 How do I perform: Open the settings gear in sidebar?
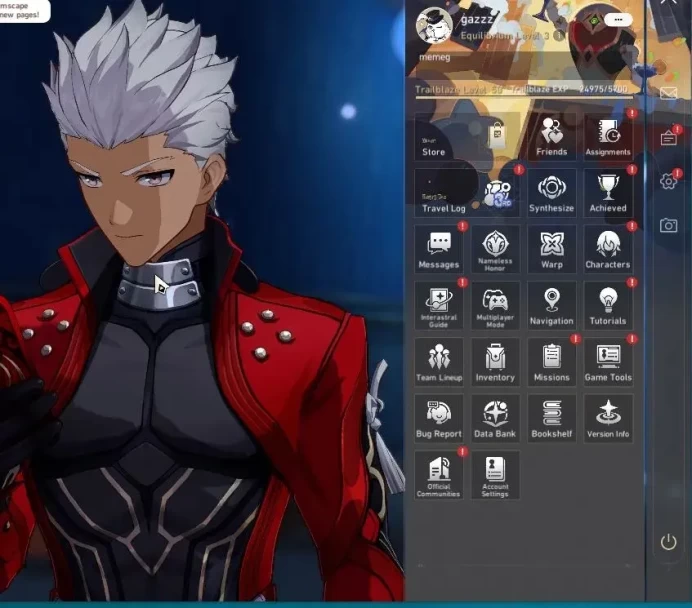click(668, 181)
